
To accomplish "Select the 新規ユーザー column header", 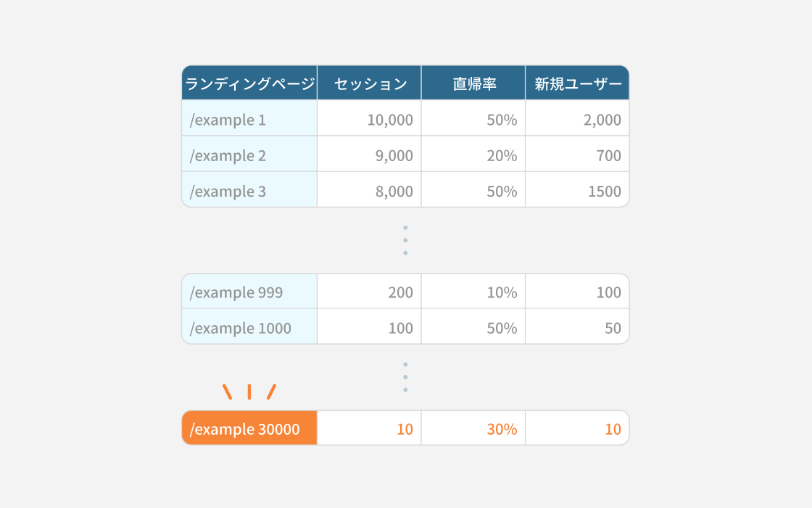I will click(577, 83).
